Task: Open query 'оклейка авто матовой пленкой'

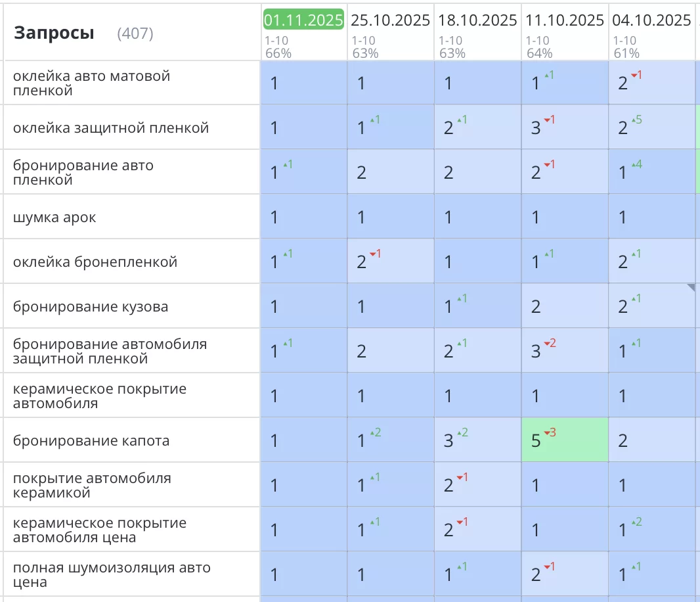Action: point(91,83)
